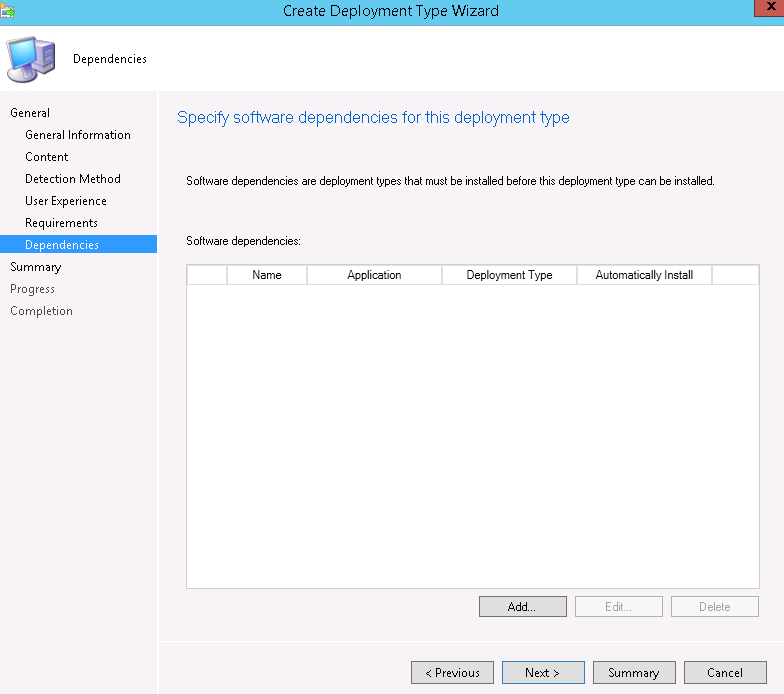Image resolution: width=784 pixels, height=694 pixels.
Task: Click the wizard title bar icon
Action: coord(7,10)
